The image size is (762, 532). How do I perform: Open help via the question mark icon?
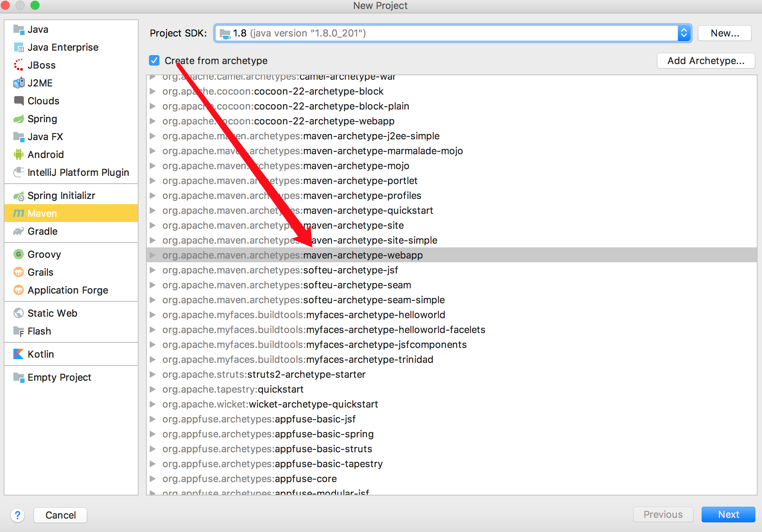18,515
